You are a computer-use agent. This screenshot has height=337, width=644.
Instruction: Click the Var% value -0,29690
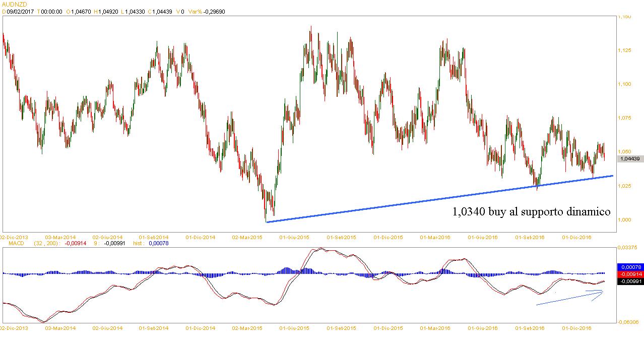(x=214, y=11)
